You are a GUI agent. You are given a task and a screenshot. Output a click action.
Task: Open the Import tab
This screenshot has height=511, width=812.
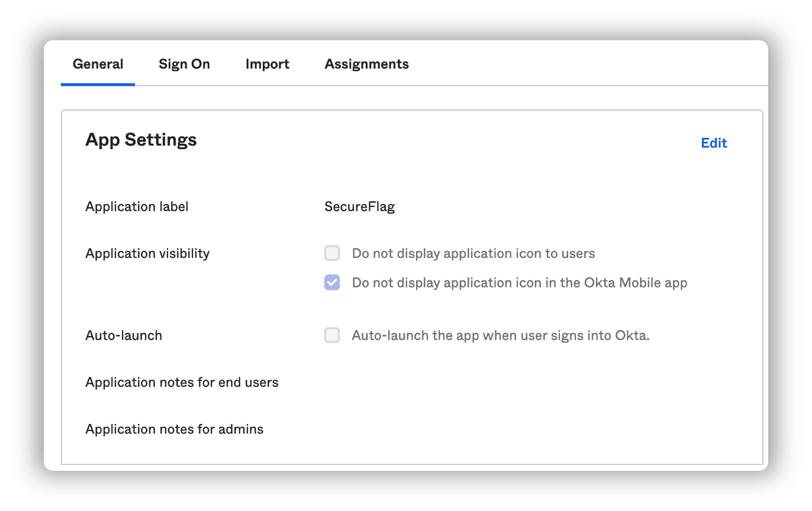268,64
